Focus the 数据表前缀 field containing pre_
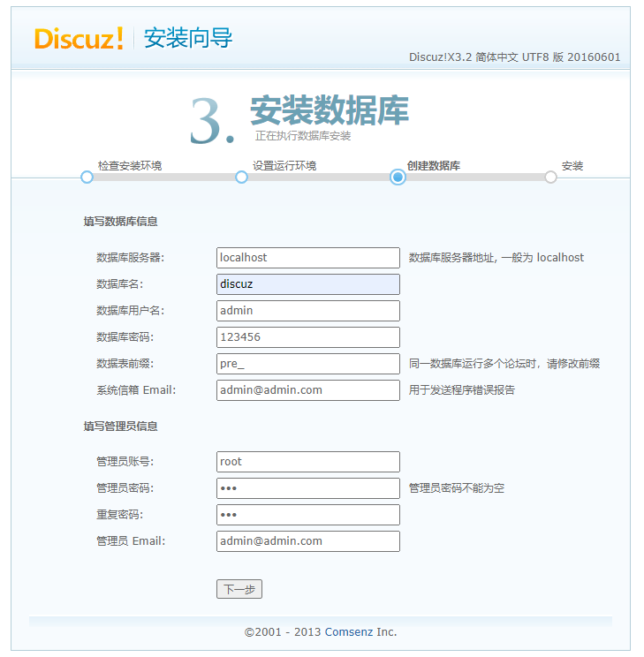The width and height of the screenshot is (644, 657). (308, 364)
